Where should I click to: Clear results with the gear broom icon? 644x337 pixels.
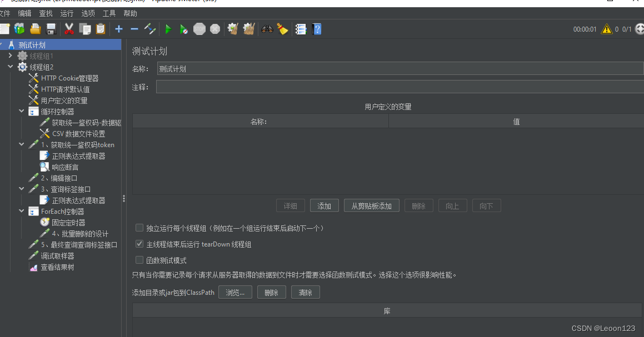pyautogui.click(x=233, y=29)
